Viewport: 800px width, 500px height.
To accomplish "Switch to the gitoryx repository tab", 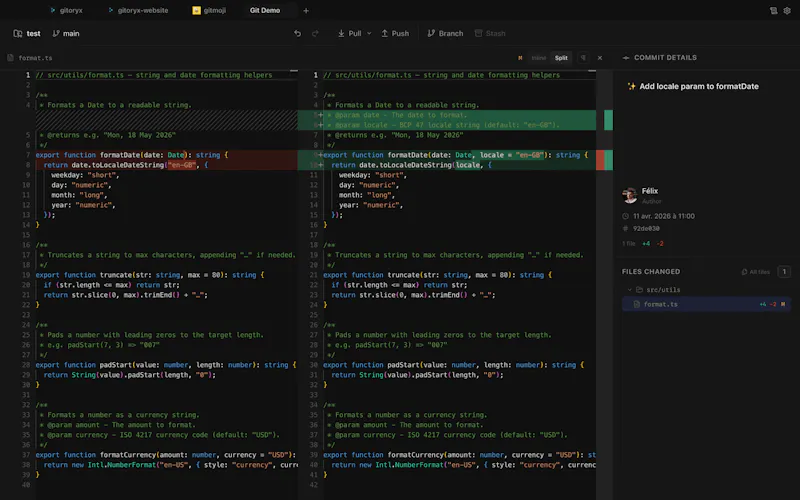I will tap(66, 10).
